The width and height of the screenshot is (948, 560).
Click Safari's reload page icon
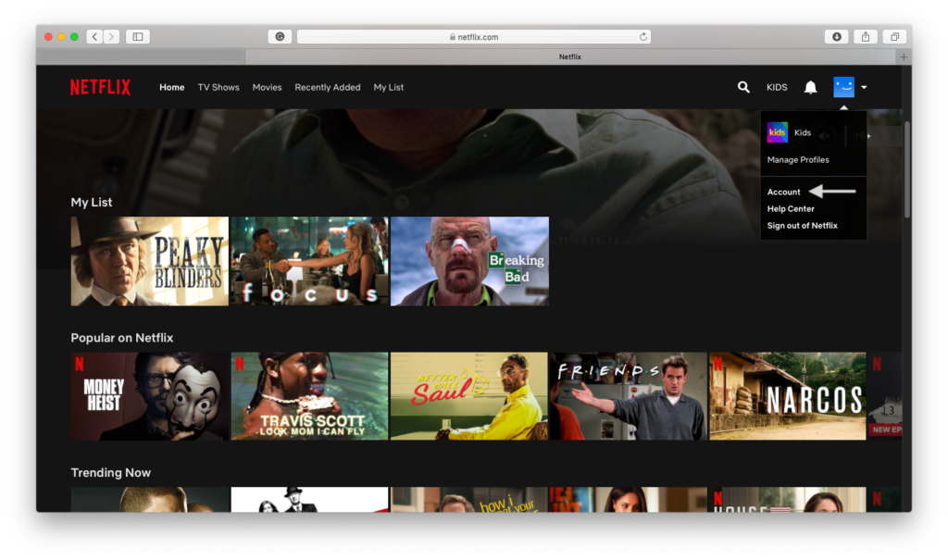[x=643, y=37]
